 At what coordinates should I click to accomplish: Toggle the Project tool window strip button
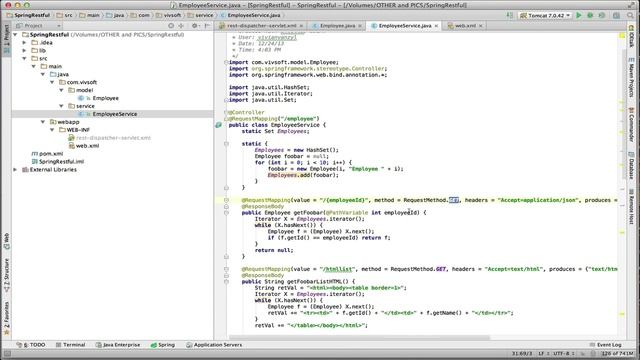(x=6, y=38)
